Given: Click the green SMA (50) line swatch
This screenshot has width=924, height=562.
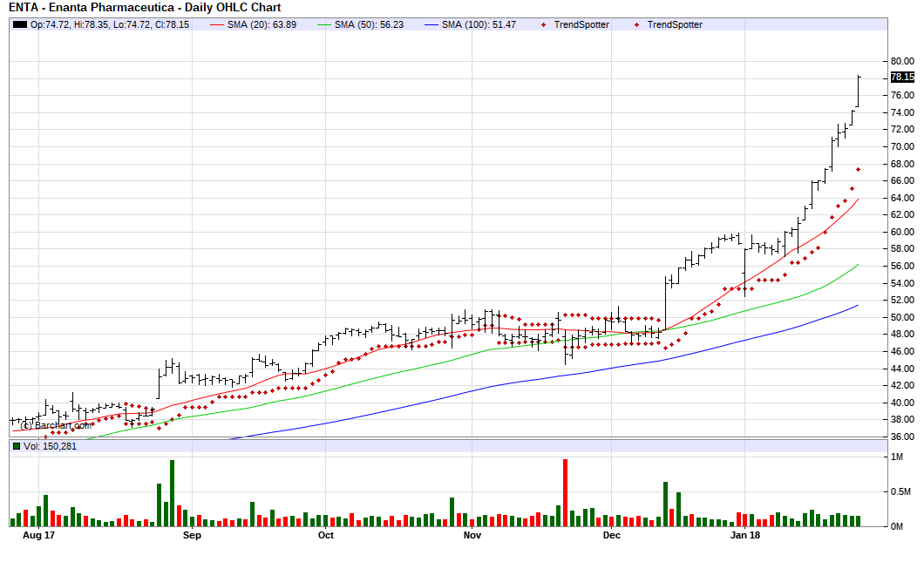Looking at the screenshot, I should (324, 24).
